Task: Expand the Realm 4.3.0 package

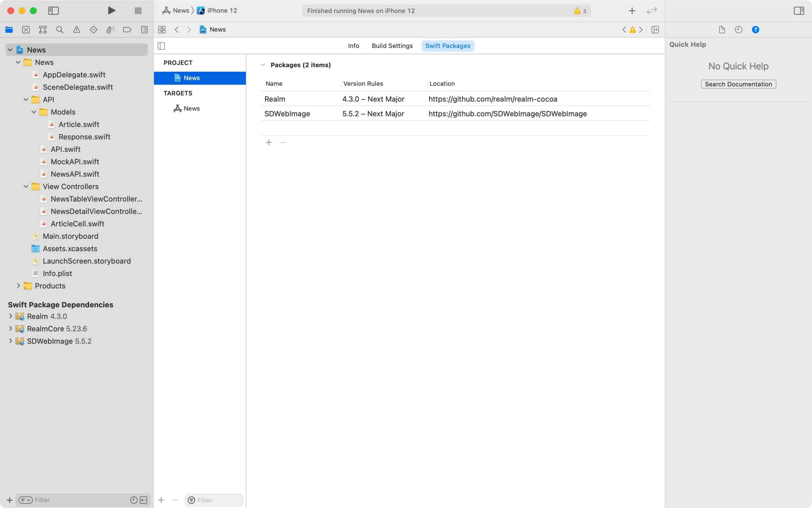Action: (10, 316)
